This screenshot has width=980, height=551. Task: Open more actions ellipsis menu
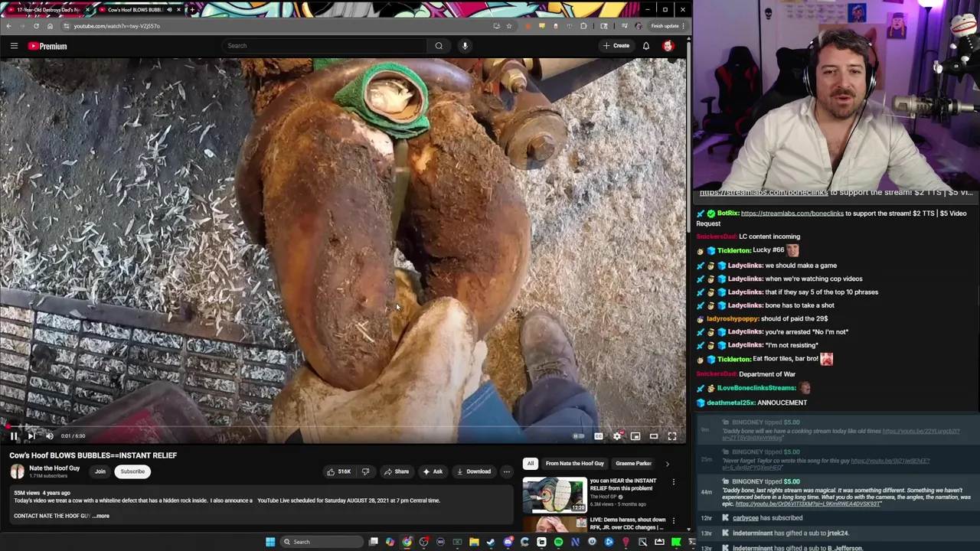(x=507, y=471)
